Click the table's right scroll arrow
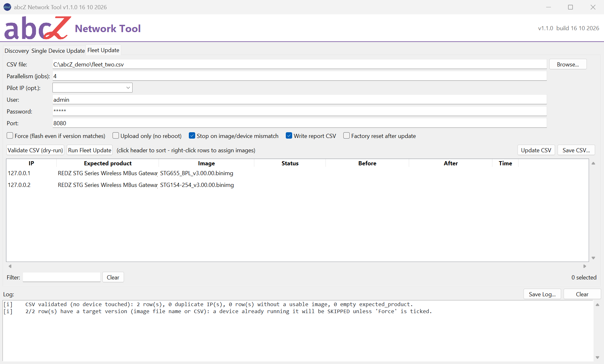The image size is (604, 364). click(585, 266)
